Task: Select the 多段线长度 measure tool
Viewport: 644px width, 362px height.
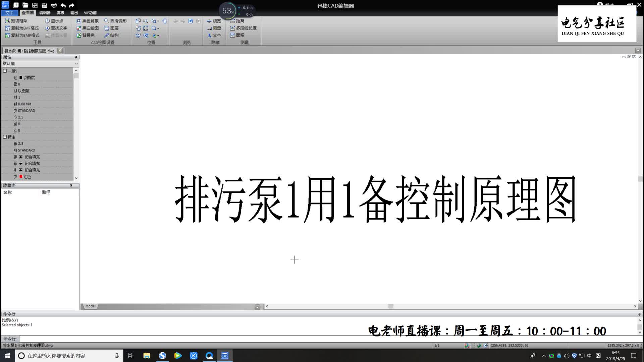Action: 243,28
